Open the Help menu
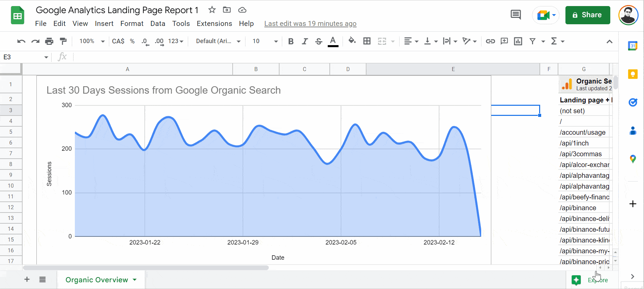 tap(246, 24)
